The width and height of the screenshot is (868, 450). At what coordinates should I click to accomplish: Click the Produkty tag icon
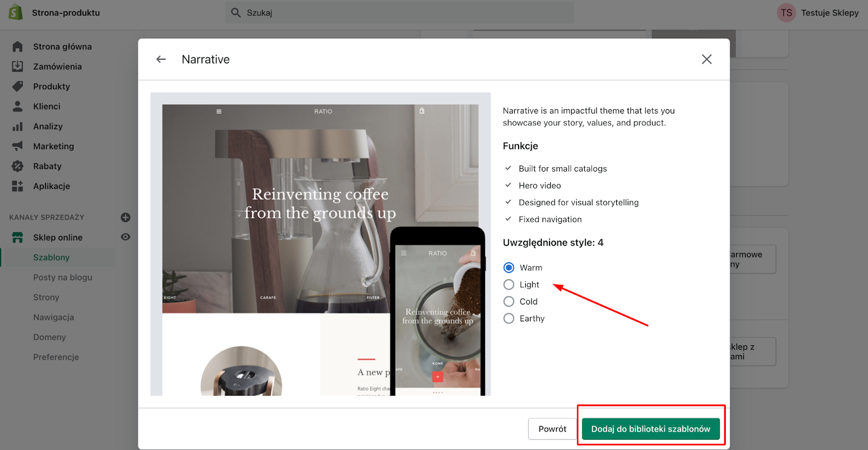point(17,86)
